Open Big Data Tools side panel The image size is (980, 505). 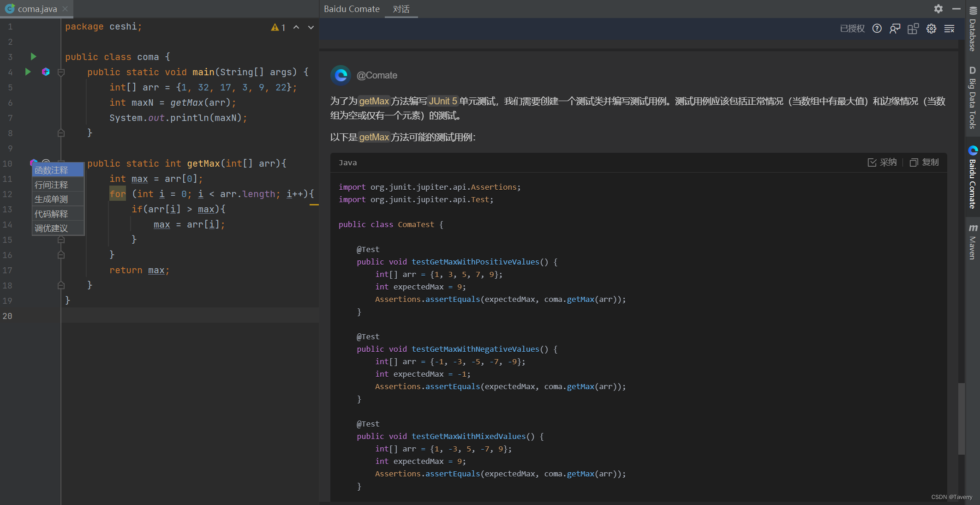pos(973,98)
